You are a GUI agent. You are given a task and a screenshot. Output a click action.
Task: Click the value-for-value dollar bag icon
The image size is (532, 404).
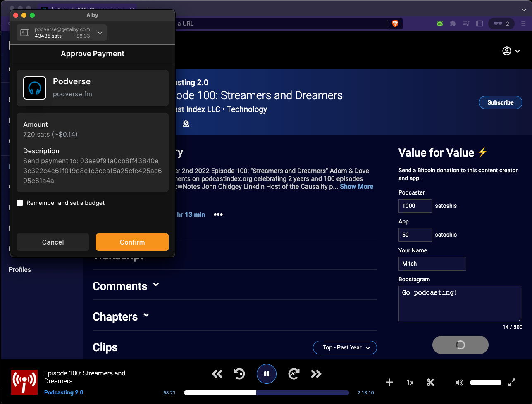186,124
